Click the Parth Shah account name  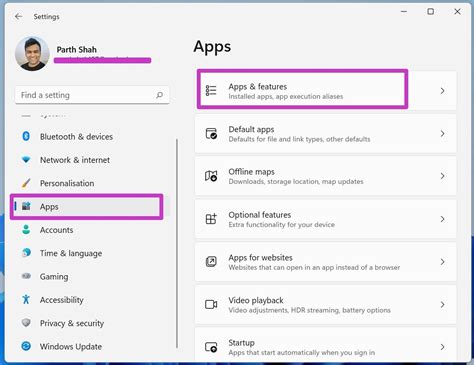[x=77, y=49]
